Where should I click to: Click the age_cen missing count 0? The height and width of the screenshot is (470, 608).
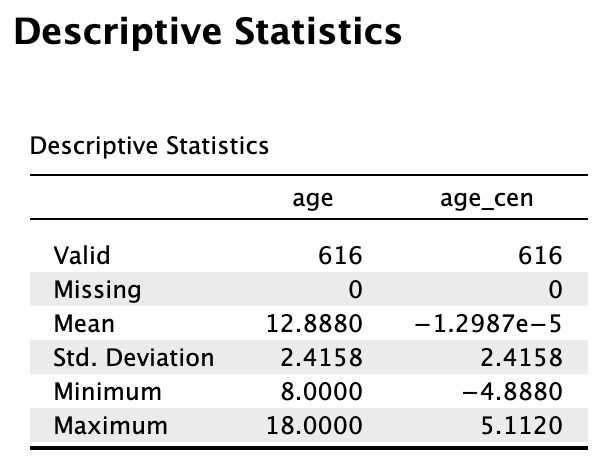point(555,290)
